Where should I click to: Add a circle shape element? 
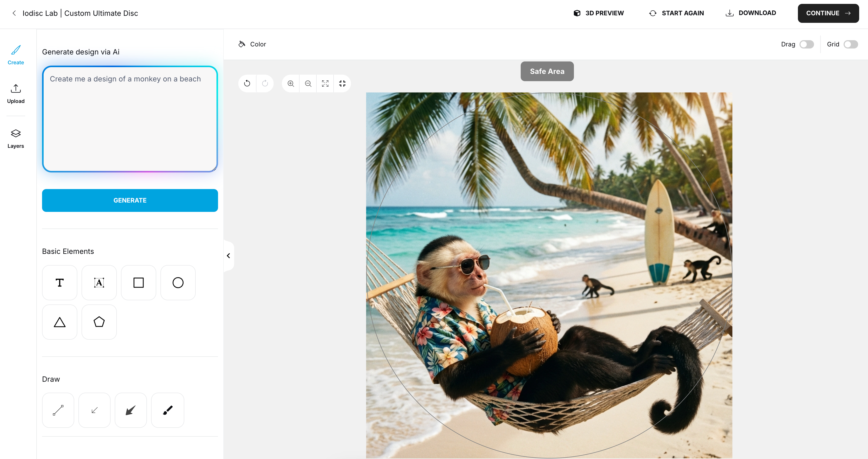click(178, 283)
